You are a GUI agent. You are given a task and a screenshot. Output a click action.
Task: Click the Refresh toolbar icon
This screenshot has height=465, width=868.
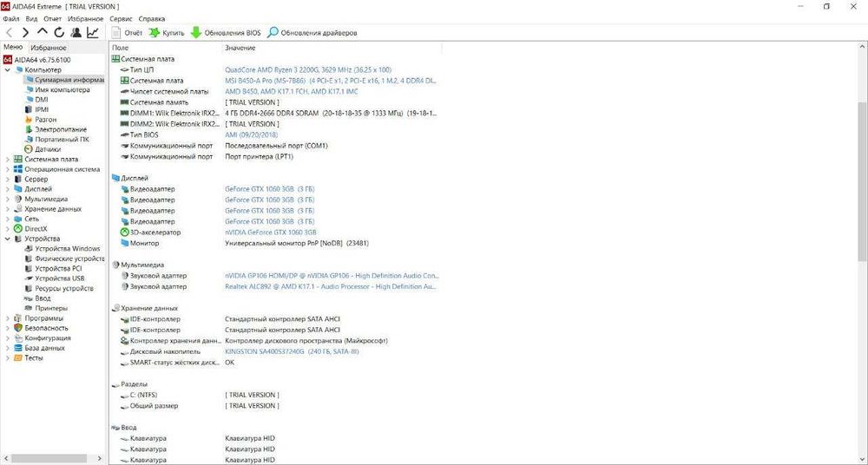pyautogui.click(x=59, y=33)
